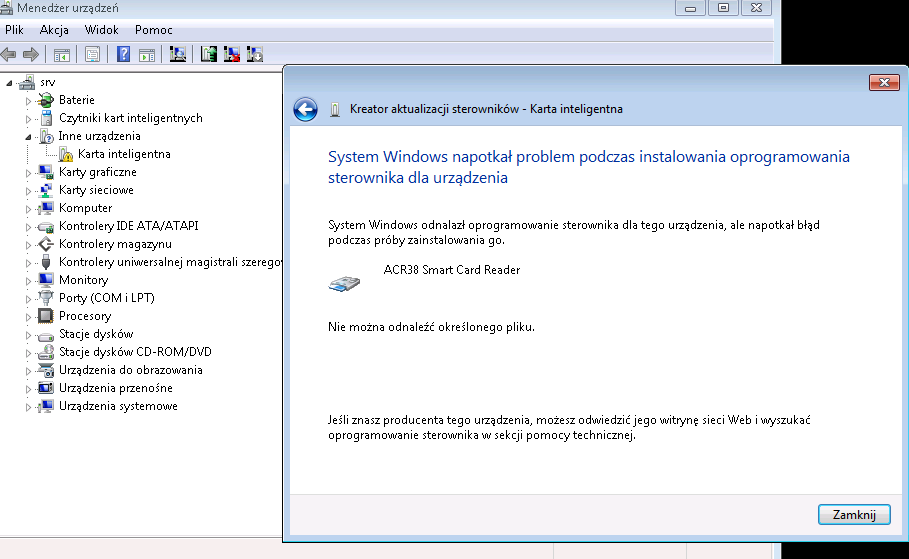Expand the Komputer category
Screen dimensions: 909x559
[x=28, y=209]
